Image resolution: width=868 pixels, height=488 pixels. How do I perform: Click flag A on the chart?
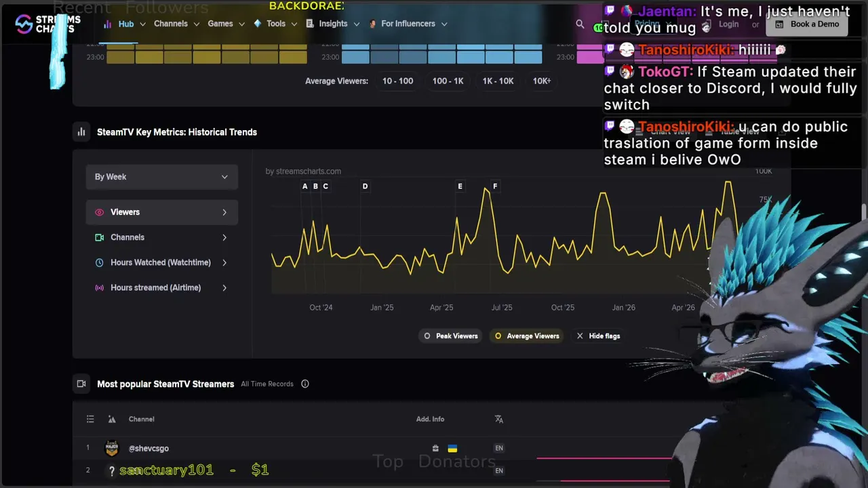(304, 186)
